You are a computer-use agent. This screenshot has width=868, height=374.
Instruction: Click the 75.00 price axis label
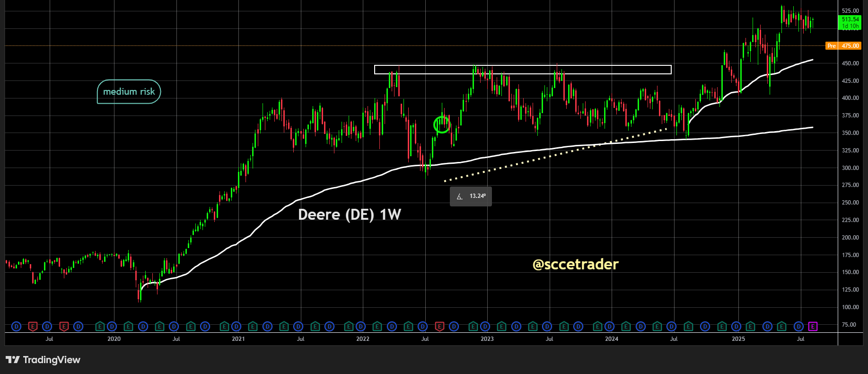pos(850,325)
